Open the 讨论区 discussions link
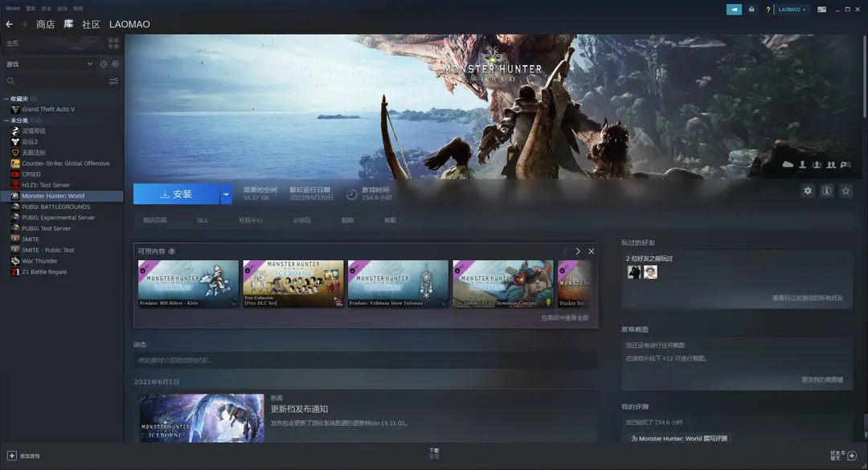Screen dimensions: 868x470 pos(302,220)
